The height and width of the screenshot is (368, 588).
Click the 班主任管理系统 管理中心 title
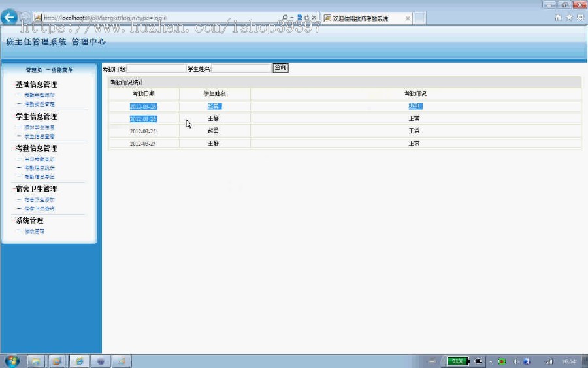[56, 42]
